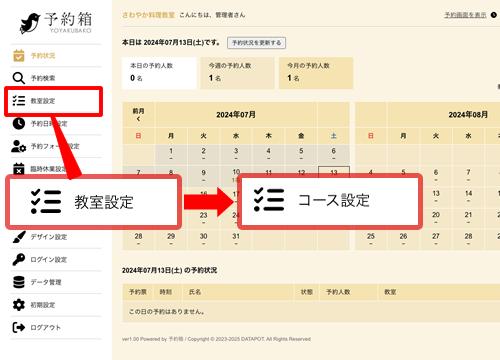Select August 20 in 2024年08月 calendar
The height and width of the screenshot is (360, 500).
(436, 218)
